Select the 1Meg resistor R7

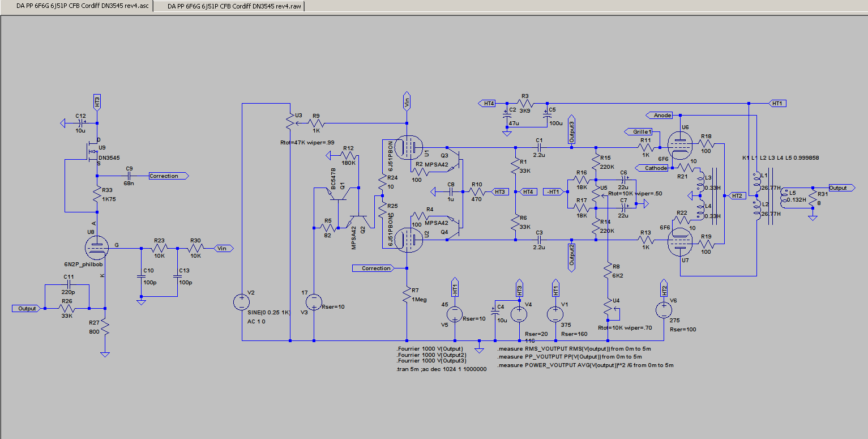[407, 294]
